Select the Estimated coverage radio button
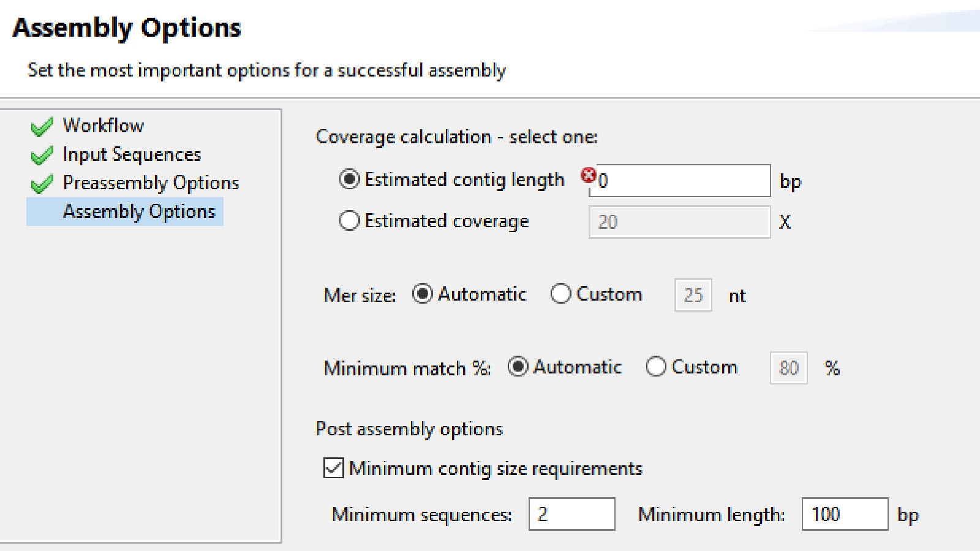 349,221
